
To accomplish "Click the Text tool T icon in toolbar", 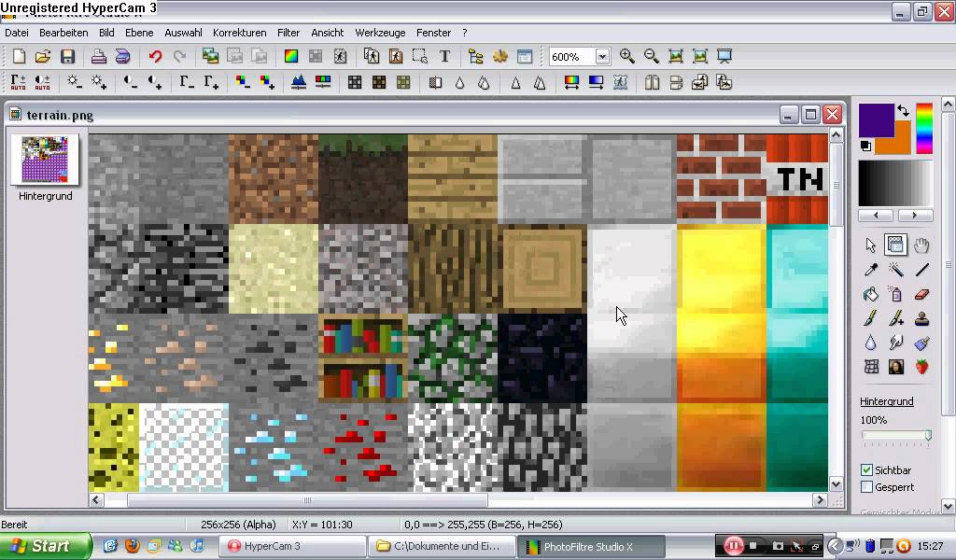I will click(x=444, y=57).
